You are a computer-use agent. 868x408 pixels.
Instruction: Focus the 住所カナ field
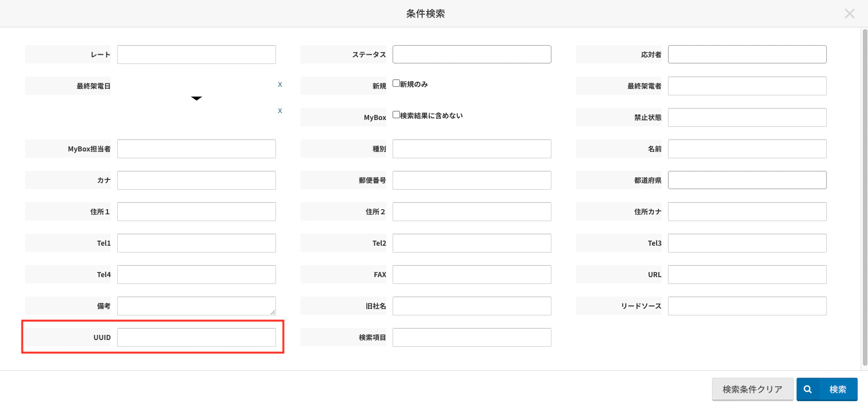click(747, 211)
